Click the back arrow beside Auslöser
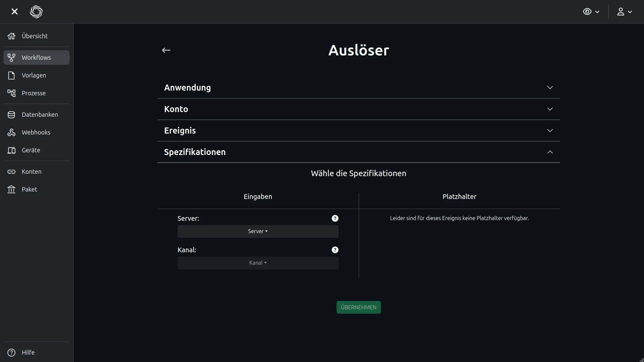Viewport: 644px width, 362px height. 166,50
